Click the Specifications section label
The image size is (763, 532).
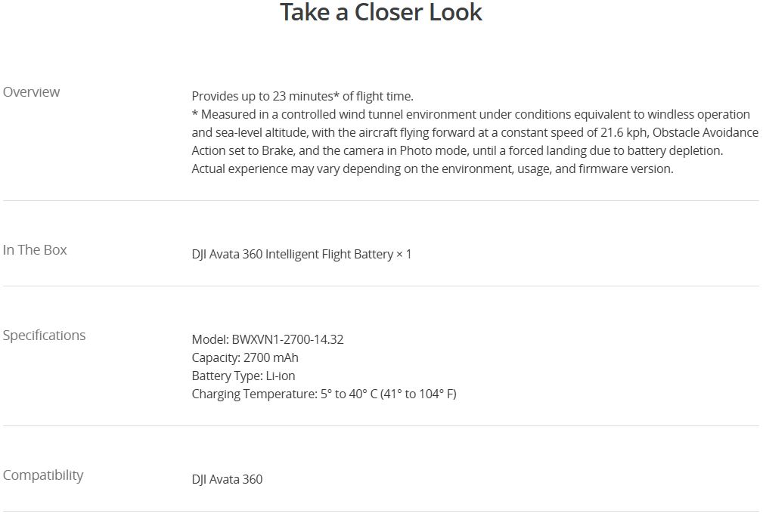44,336
